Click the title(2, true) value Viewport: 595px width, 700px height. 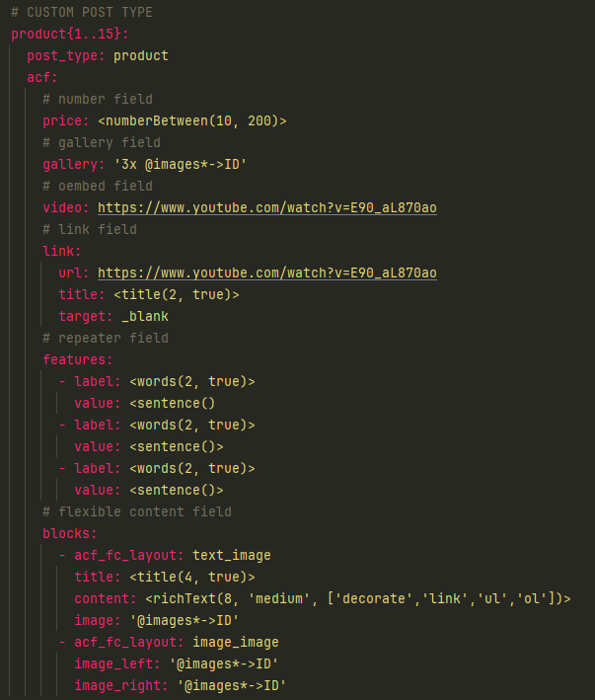(x=176, y=294)
